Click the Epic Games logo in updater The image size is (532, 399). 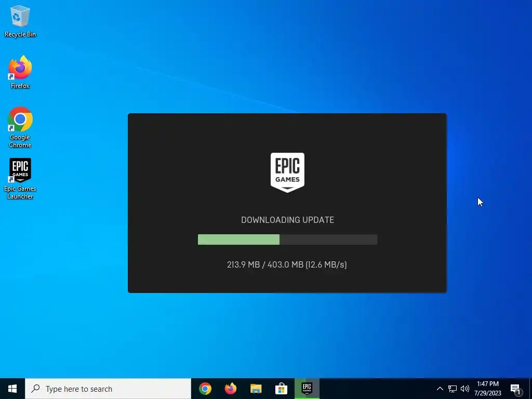(287, 172)
